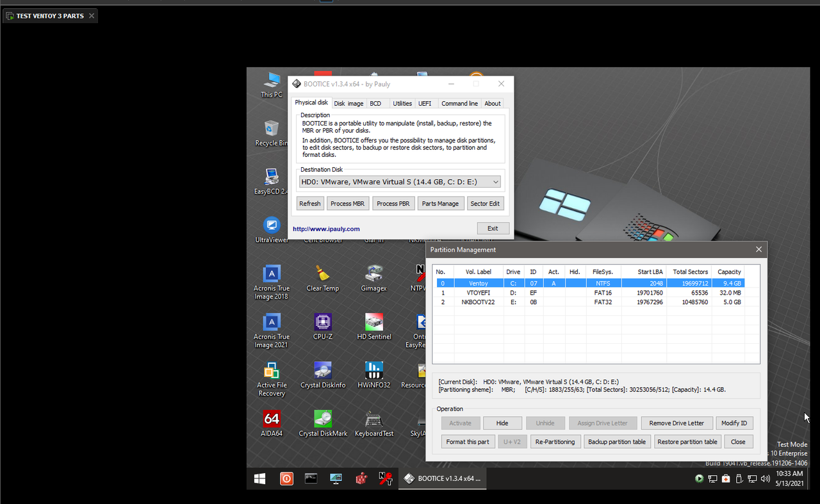The width and height of the screenshot is (820, 504).
Task: Click the red cubes taskbar icon
Action: click(x=361, y=478)
